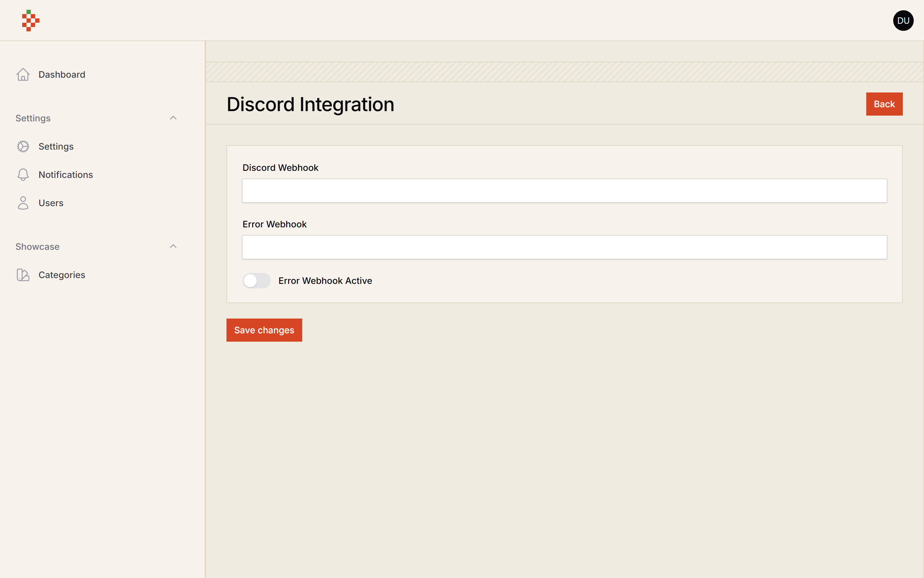924x578 pixels.
Task: Click the Users person icon
Action: [23, 203]
